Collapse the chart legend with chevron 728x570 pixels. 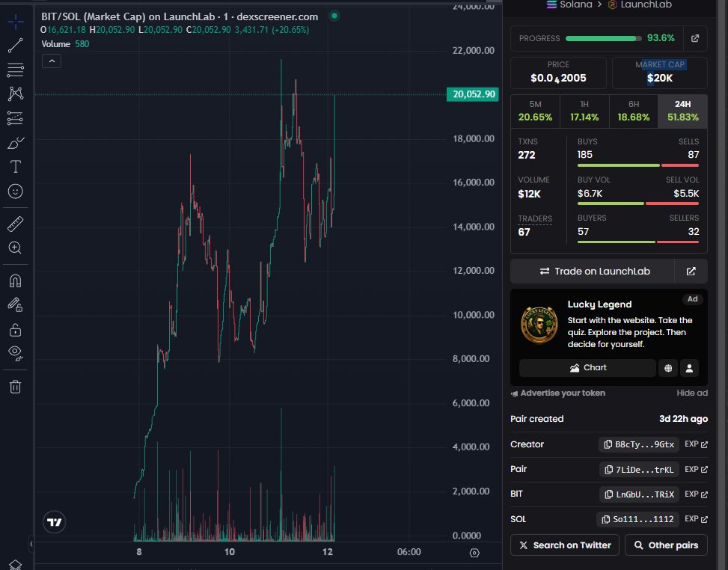[x=52, y=61]
